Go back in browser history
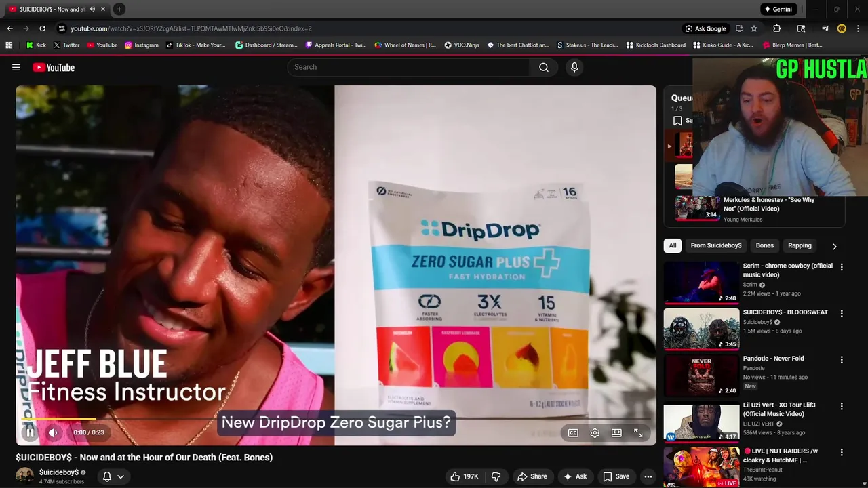The width and height of the screenshot is (868, 488). tap(9, 28)
